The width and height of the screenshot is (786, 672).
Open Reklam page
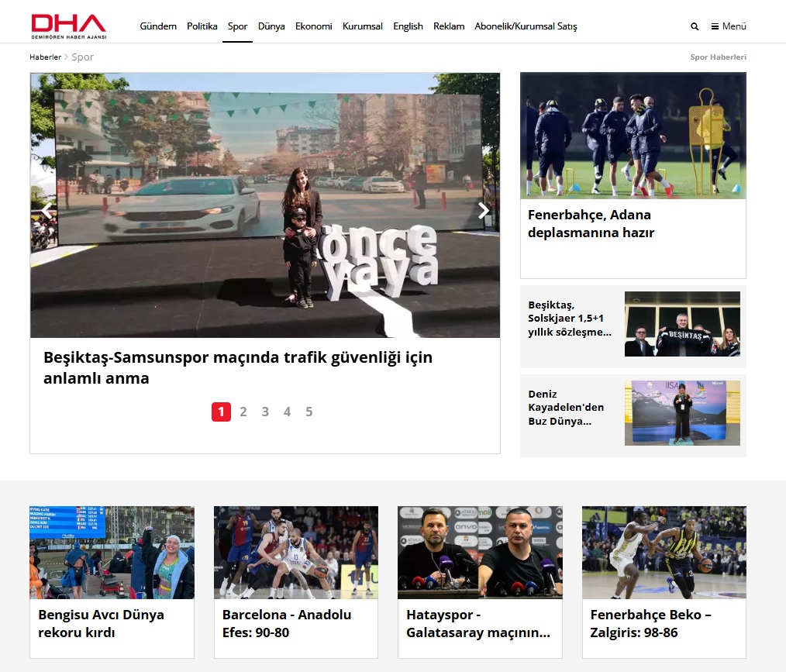[x=449, y=26]
